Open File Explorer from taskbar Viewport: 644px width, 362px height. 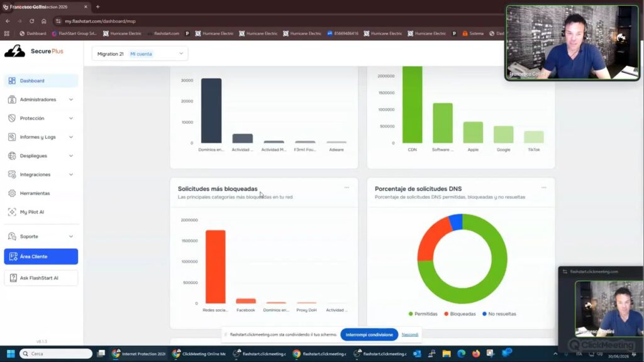447,353
